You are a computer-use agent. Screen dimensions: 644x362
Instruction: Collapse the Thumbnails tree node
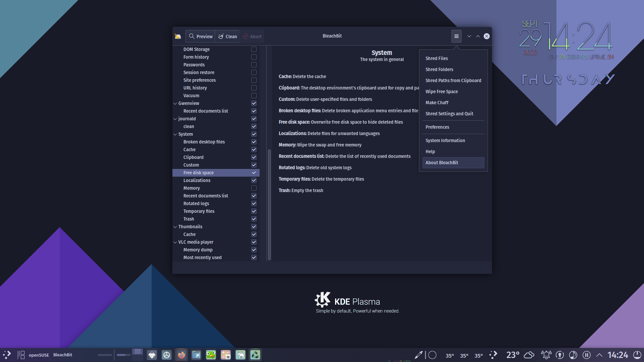tap(175, 227)
